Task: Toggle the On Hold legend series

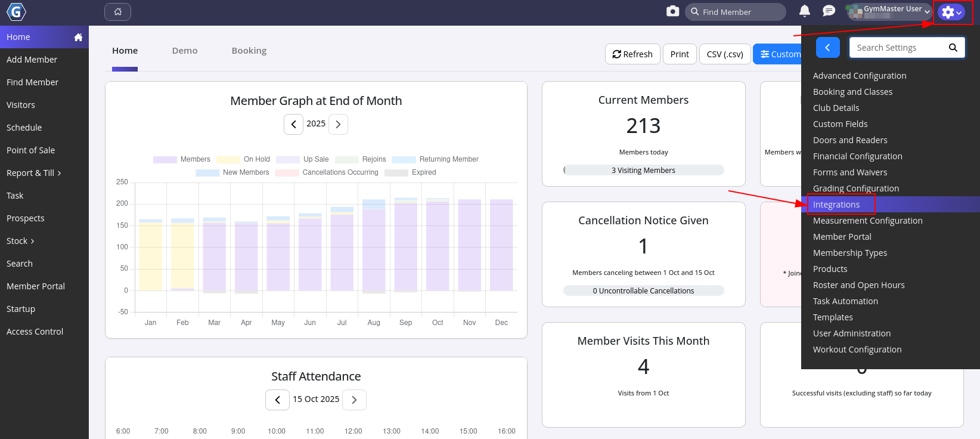Action: (x=243, y=159)
